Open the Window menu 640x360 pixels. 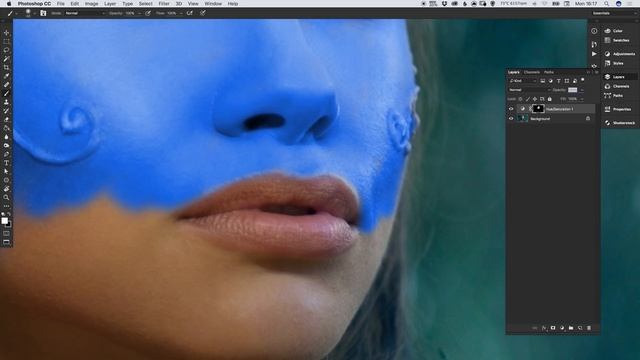click(213, 4)
